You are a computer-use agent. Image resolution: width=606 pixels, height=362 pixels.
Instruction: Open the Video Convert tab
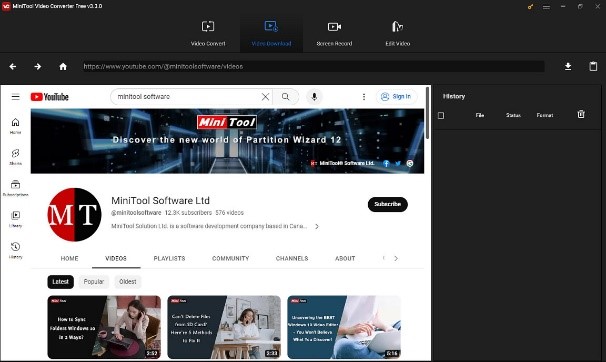208,34
